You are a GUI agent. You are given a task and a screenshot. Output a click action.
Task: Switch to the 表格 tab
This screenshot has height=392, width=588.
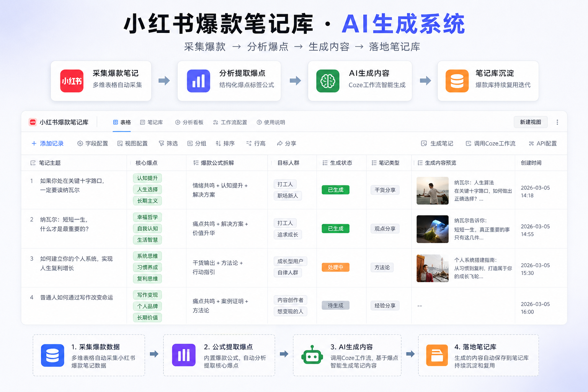coord(122,122)
